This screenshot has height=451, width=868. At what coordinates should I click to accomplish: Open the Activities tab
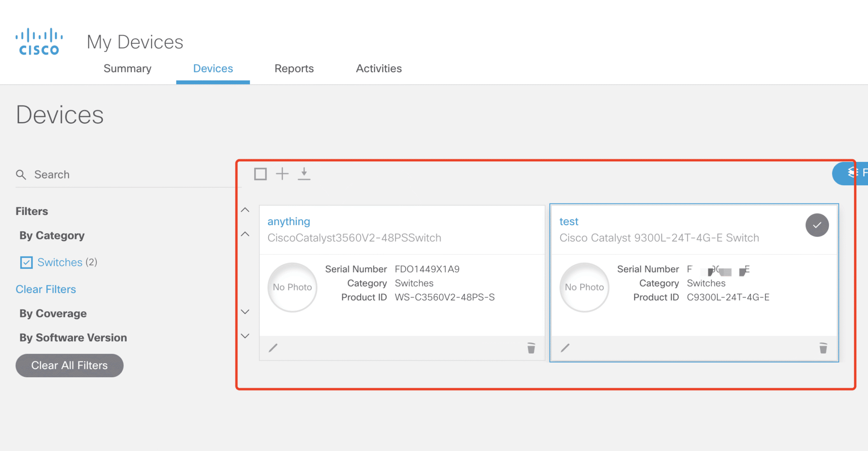378,68
